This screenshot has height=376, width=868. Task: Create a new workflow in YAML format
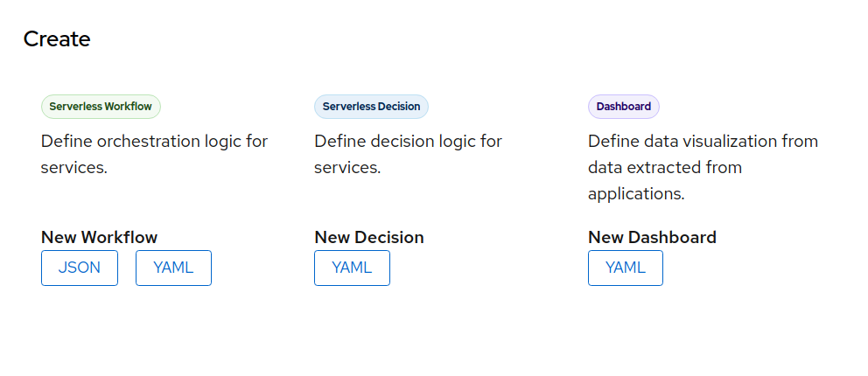coord(173,268)
